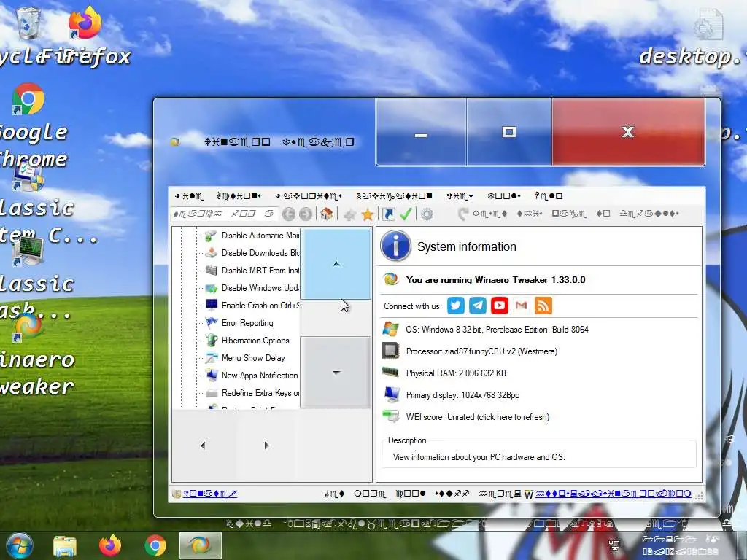Open the Start menu orb
This screenshot has width=747, height=560.
(x=19, y=545)
